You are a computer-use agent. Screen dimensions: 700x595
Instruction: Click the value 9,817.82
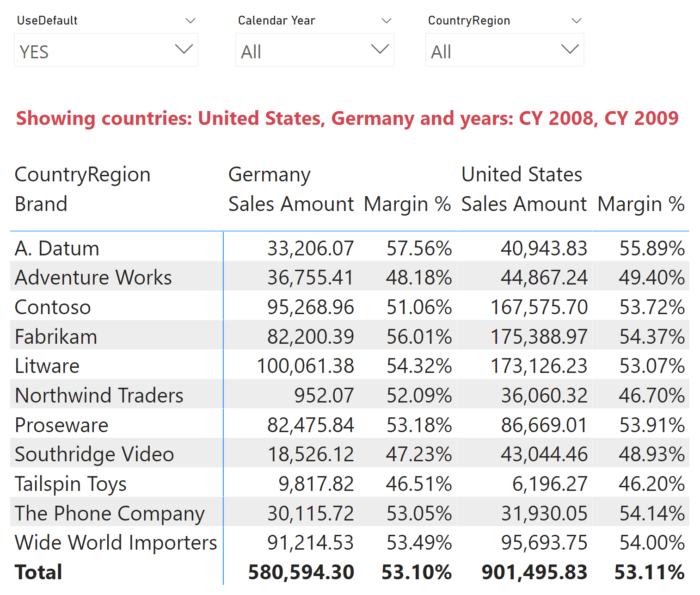point(316,484)
